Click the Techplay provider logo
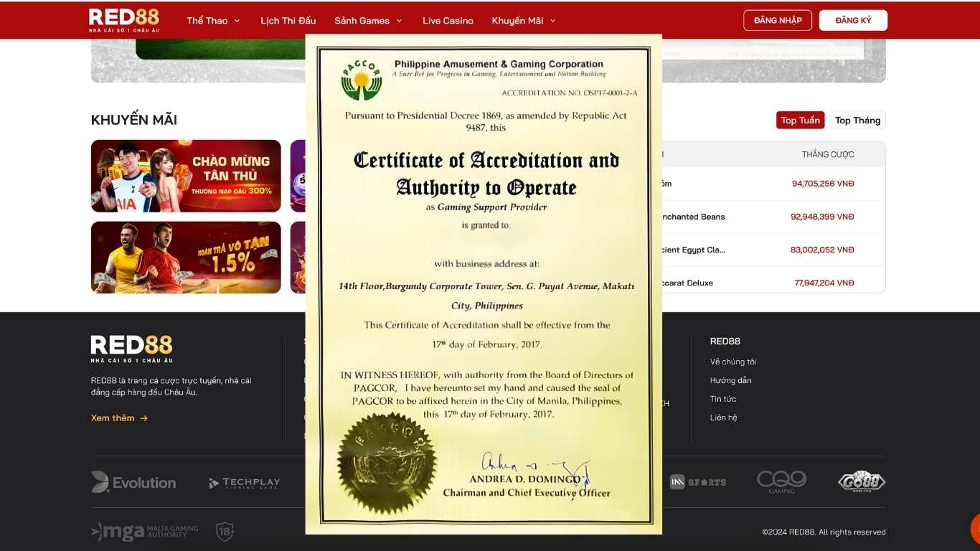This screenshot has width=980, height=551. click(x=245, y=483)
